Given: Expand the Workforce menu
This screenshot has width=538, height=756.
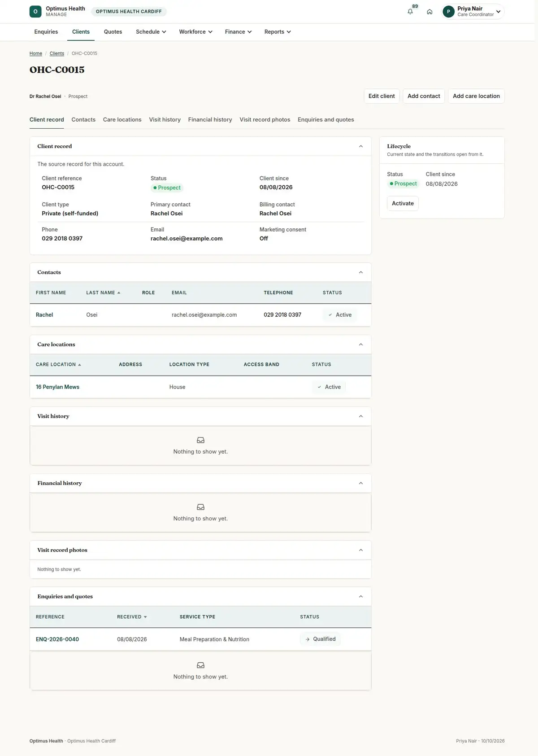Looking at the screenshot, I should click(x=196, y=32).
